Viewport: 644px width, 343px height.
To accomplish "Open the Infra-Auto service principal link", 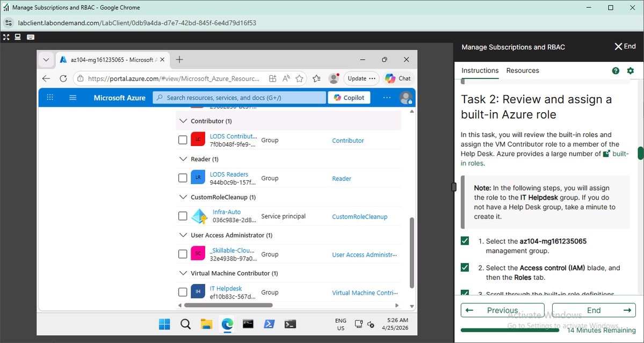I will 227,212.
